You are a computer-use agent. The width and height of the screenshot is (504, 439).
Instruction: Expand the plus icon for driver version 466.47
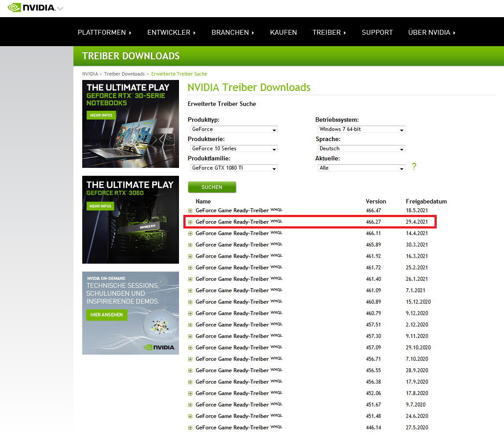coord(190,210)
